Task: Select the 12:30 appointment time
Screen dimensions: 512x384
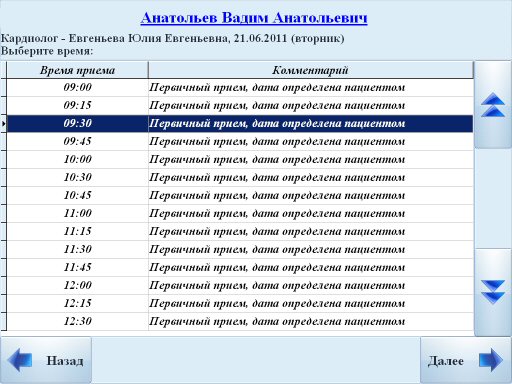Action: pos(77,321)
